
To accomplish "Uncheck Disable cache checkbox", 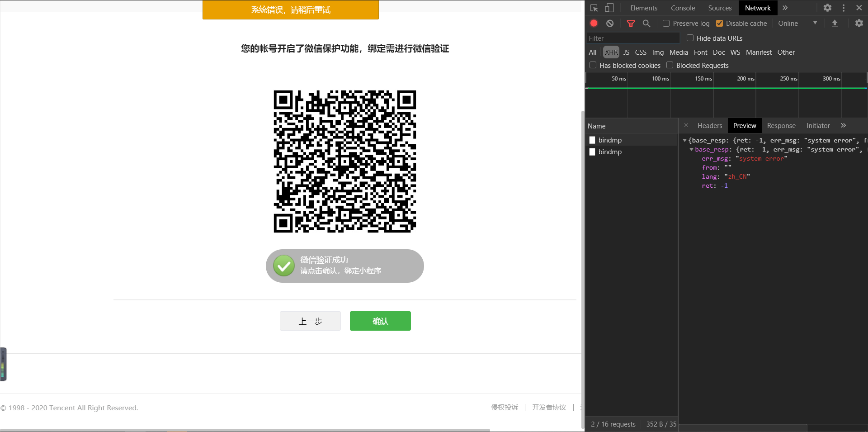I will click(719, 23).
